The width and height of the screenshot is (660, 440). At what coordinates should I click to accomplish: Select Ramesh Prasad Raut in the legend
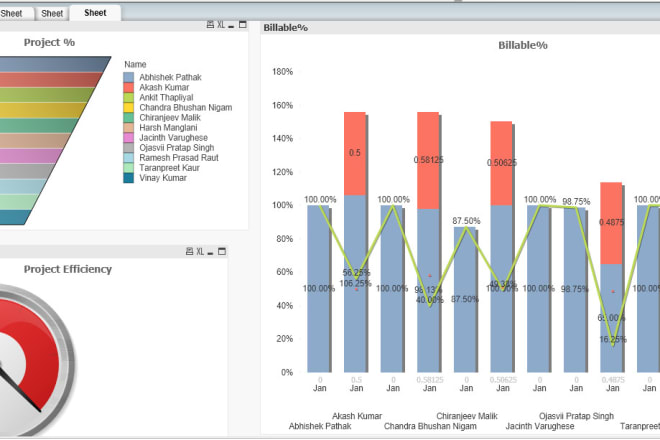(x=179, y=158)
